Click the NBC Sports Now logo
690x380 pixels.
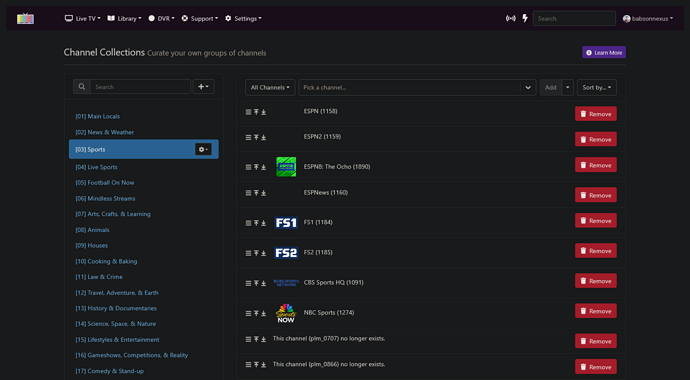tap(286, 313)
